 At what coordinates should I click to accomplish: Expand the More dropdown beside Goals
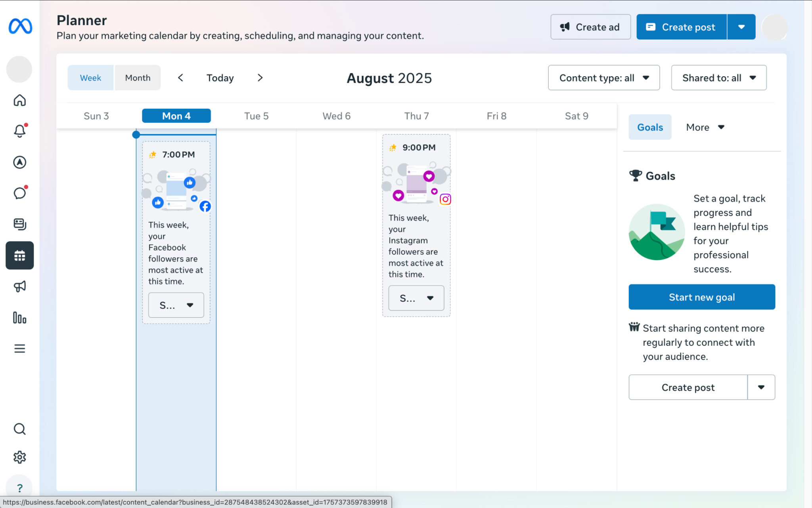[x=705, y=127]
